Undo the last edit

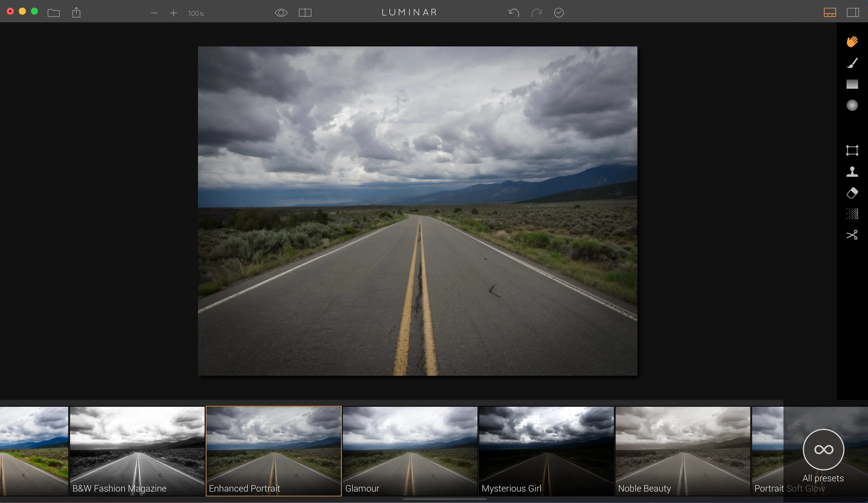[x=514, y=13]
